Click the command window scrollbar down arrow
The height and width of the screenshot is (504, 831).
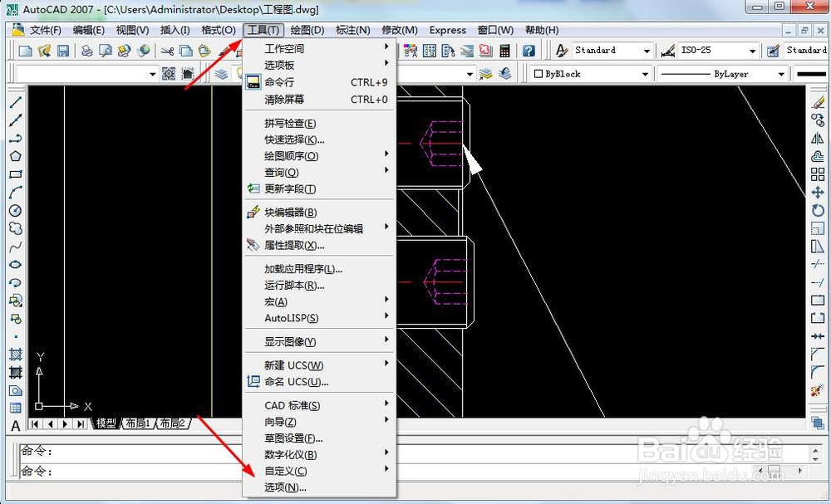[816, 458]
